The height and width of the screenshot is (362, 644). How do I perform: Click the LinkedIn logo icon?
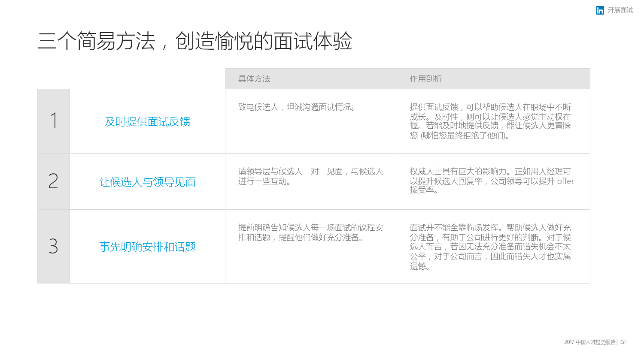[x=600, y=10]
